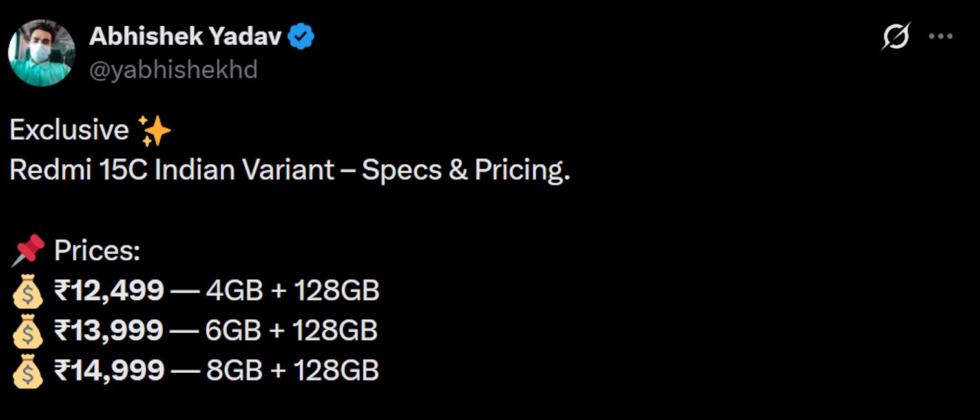Open the three-dot More options menu
Screen dimensions: 980x420
[940, 37]
